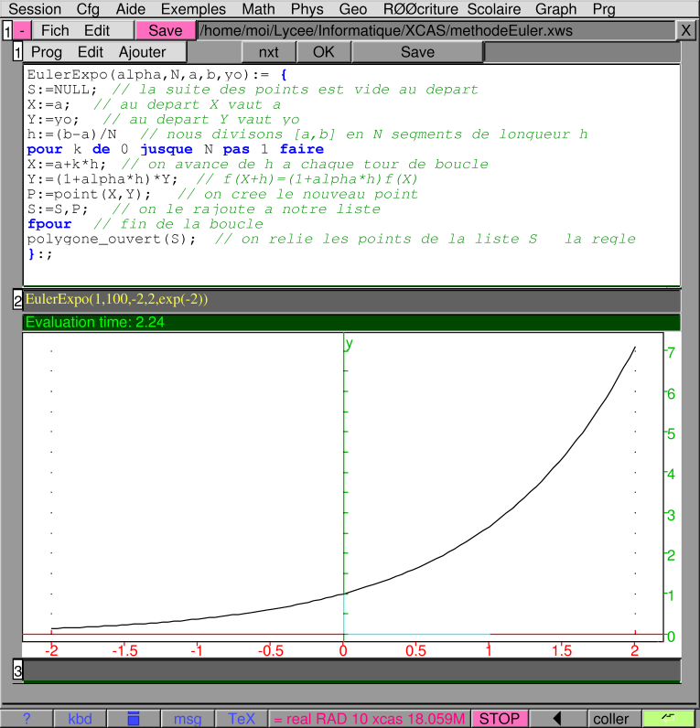Image resolution: width=700 pixels, height=728 pixels.
Task: Open the RØØcriture menu
Action: 421,9
